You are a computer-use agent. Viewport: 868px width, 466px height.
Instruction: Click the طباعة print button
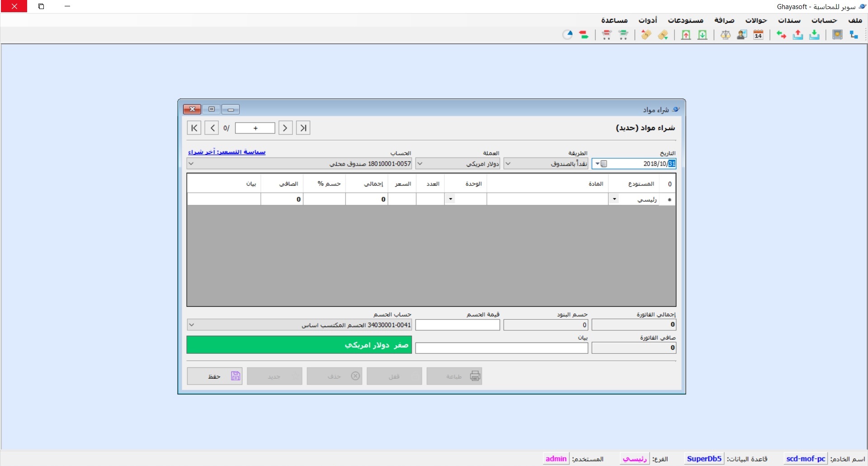click(x=454, y=376)
